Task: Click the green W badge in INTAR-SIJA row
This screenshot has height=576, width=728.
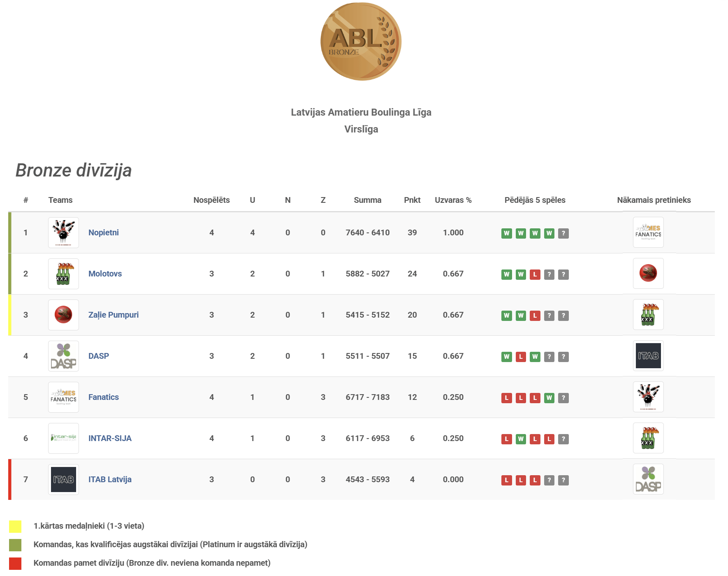Action: tap(521, 439)
